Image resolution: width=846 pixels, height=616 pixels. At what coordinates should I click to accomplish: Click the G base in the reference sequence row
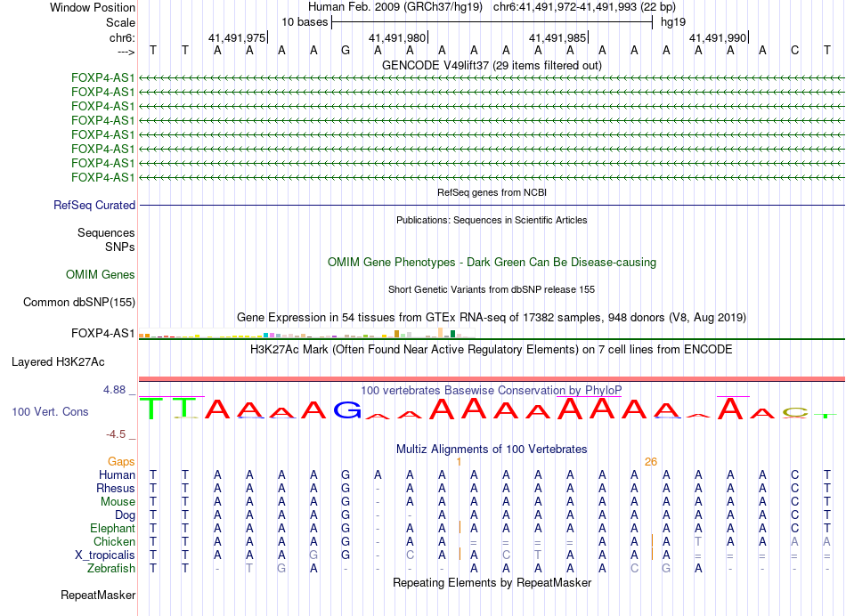(x=346, y=51)
